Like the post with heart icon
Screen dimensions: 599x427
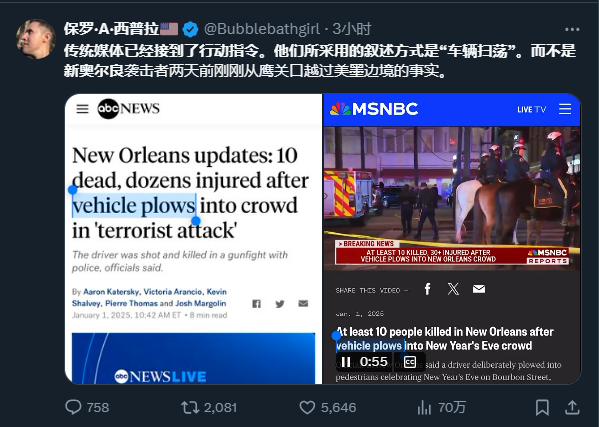(307, 408)
